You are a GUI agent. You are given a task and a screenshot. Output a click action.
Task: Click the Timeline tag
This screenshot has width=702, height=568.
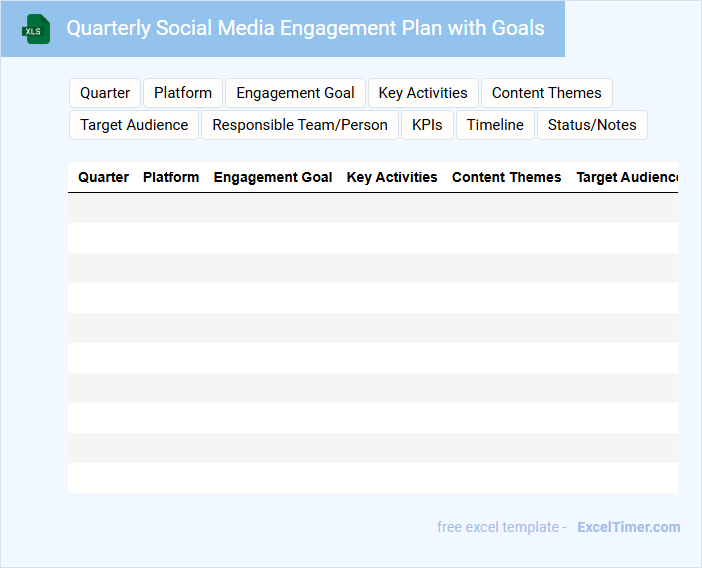(x=495, y=125)
